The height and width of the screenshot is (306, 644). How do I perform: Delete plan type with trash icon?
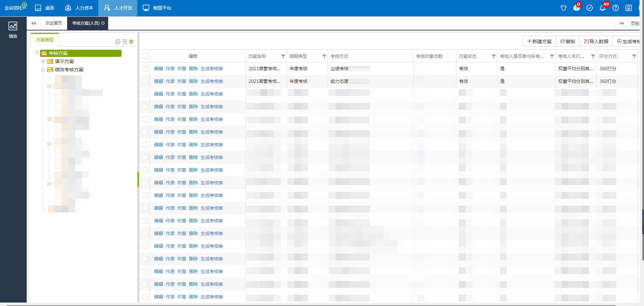coord(131,42)
